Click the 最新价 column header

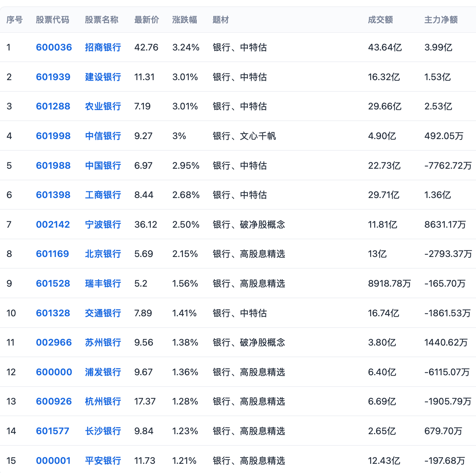[x=147, y=20]
